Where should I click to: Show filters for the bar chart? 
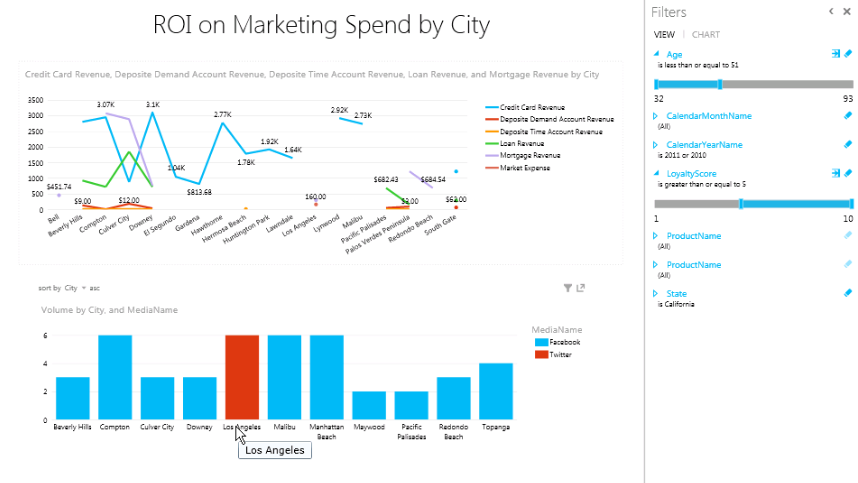[568, 288]
